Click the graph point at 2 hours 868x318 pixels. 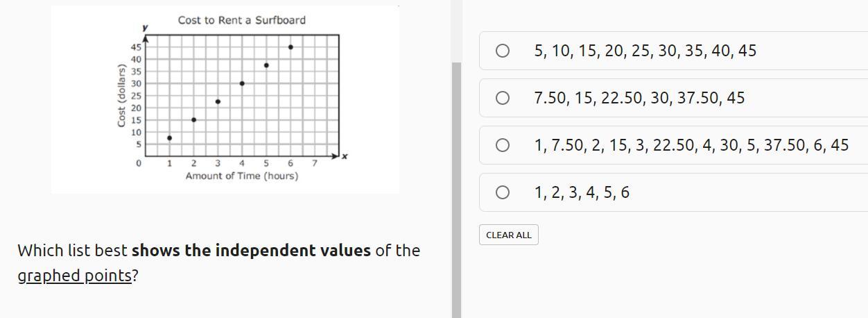pyautogui.click(x=193, y=120)
